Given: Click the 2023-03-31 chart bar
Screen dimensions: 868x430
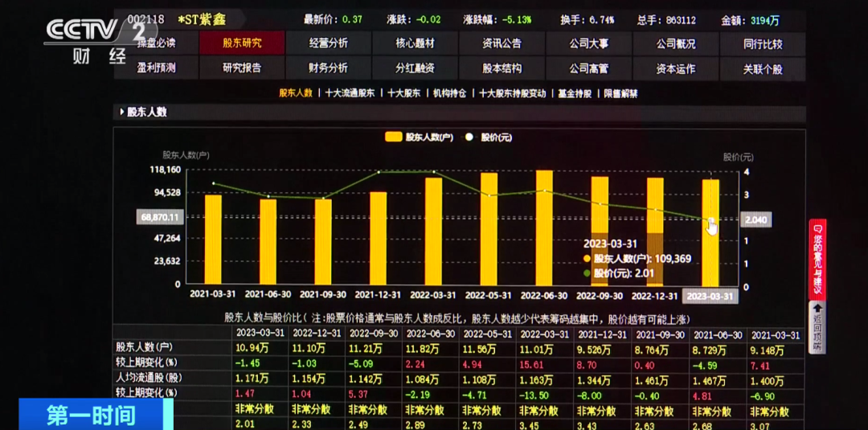Looking at the screenshot, I should pyautogui.click(x=710, y=232).
